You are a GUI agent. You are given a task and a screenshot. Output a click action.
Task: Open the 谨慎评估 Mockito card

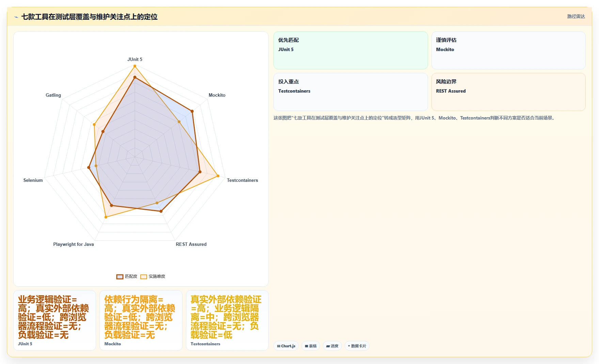click(x=508, y=50)
